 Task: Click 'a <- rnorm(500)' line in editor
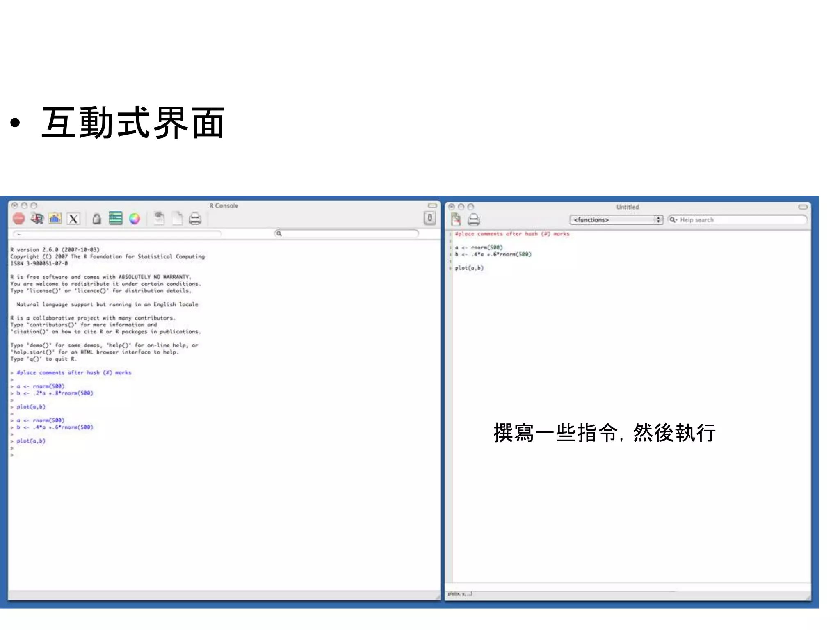click(479, 247)
